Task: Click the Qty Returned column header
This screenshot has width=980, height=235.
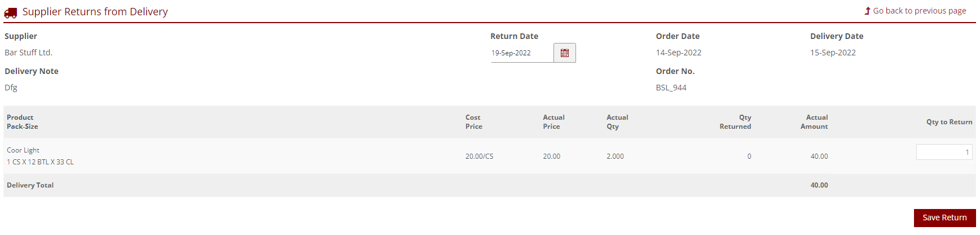Action: (735, 122)
